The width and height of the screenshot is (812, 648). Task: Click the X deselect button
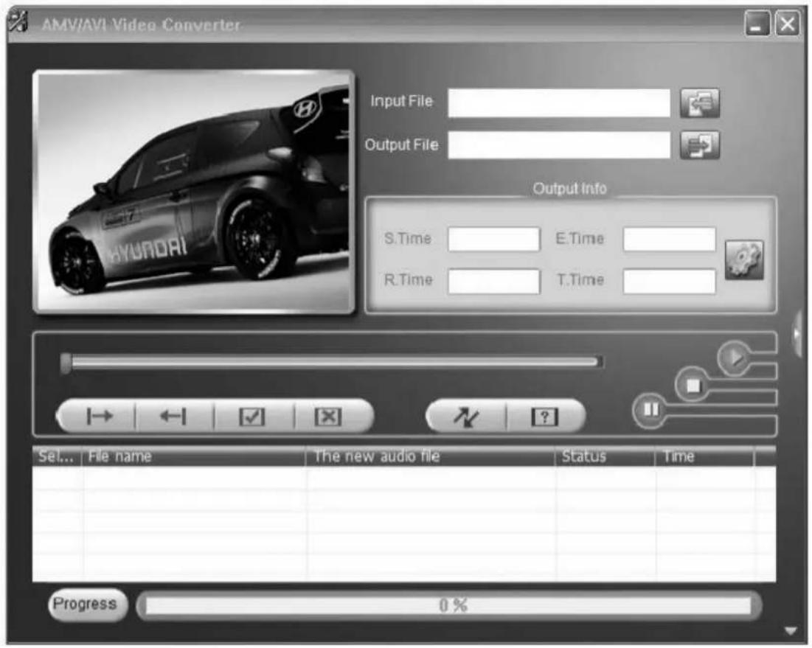click(328, 416)
